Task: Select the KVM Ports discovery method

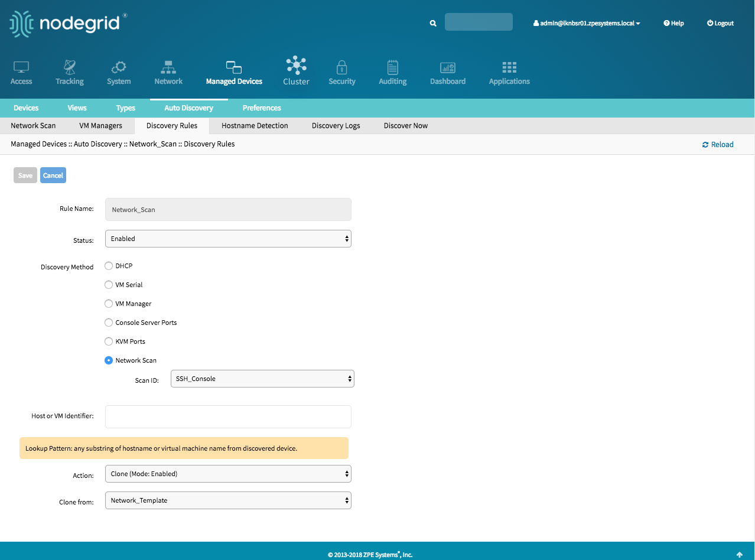Action: (x=109, y=341)
